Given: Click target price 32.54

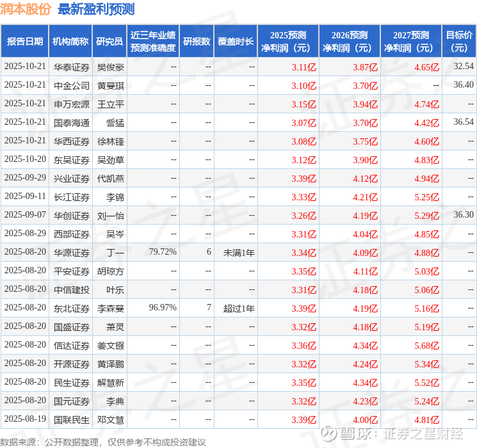Looking at the screenshot, I should click(464, 66).
